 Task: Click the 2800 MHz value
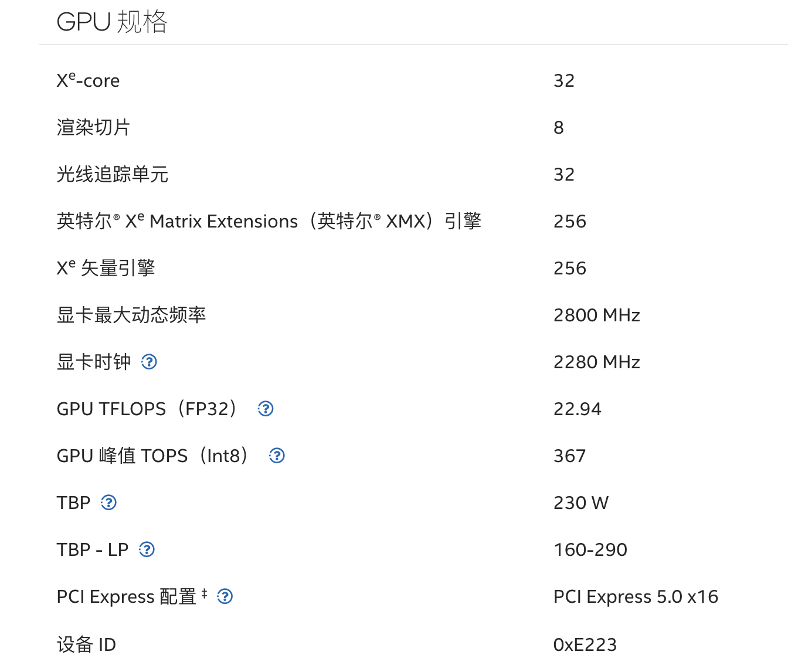click(x=596, y=315)
